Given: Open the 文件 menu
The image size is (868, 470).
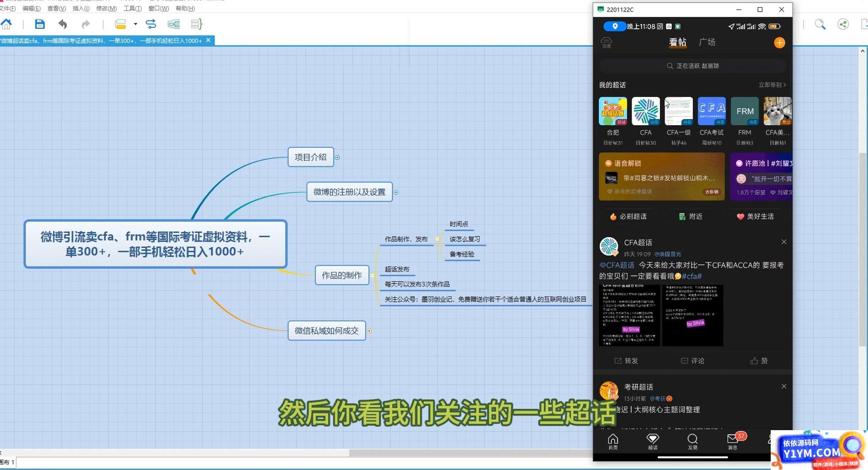Looking at the screenshot, I should coord(8,8).
